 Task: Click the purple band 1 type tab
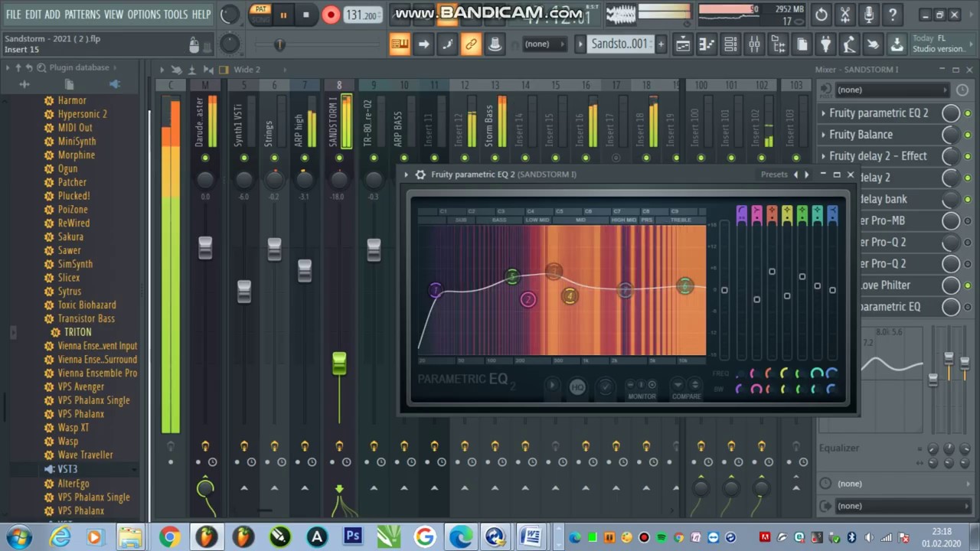(741, 215)
